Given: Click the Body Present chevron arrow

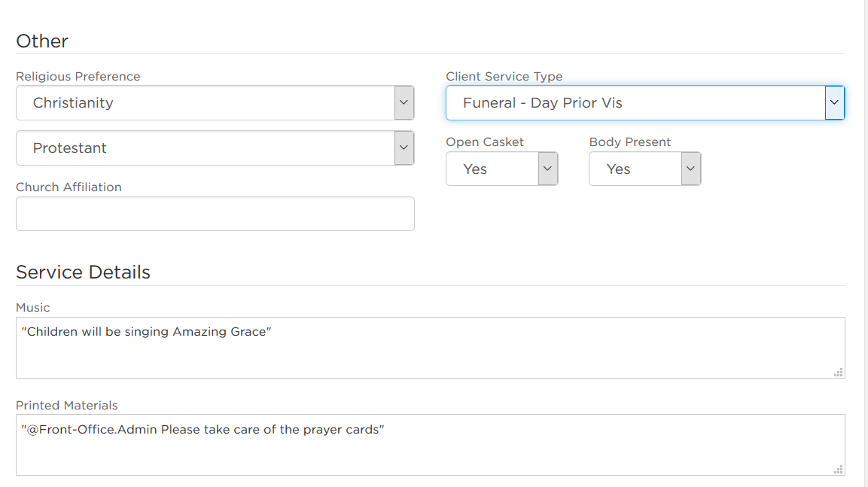Looking at the screenshot, I should (690, 169).
